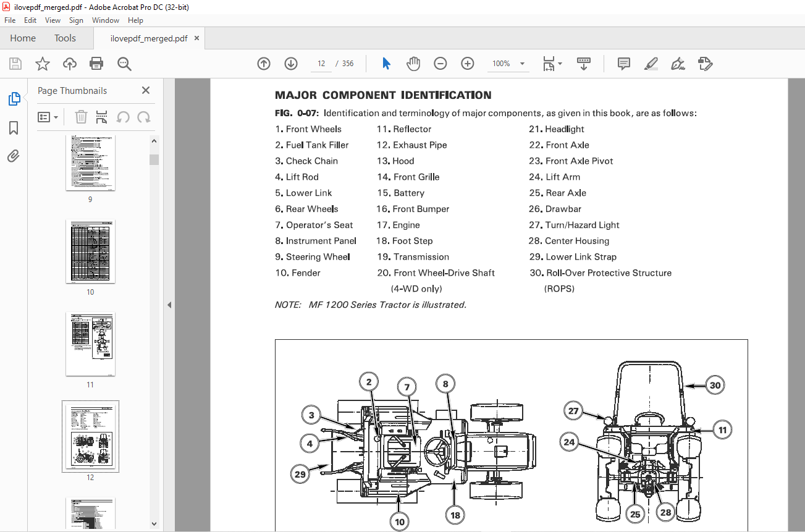The width and height of the screenshot is (805, 532).
Task: Click the '20. Front Wheel-Drive Shaft' entry
Action: (x=436, y=273)
